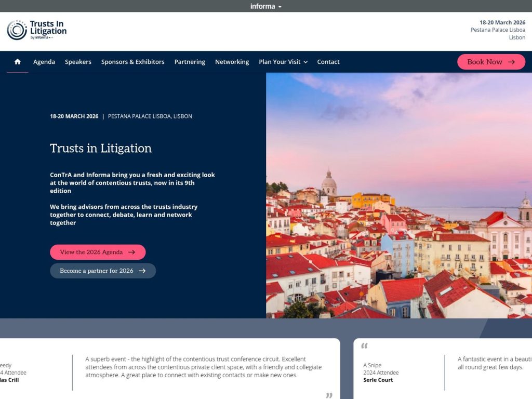
Task: Click the arrow on the Book Now button
Action: [512, 61]
